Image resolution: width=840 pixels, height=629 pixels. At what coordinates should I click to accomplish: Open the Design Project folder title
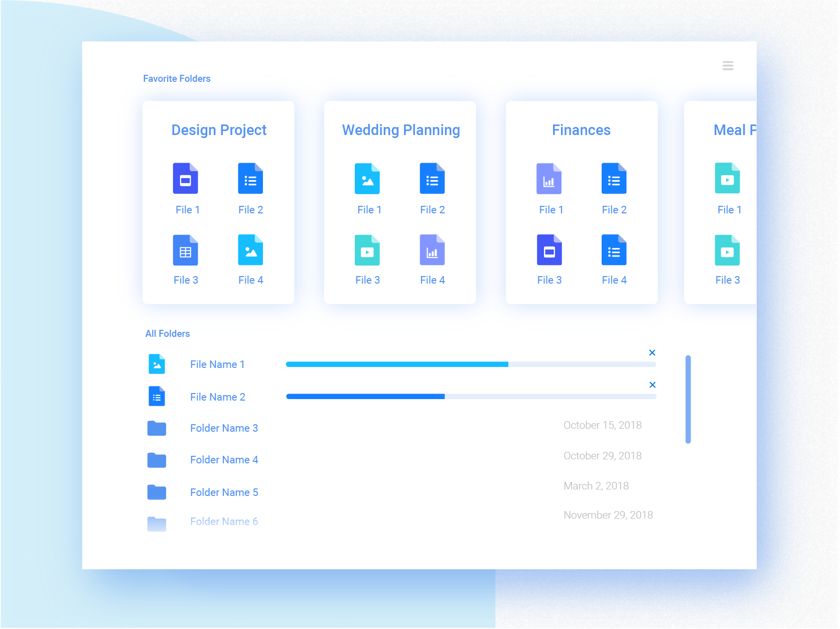[x=219, y=130]
